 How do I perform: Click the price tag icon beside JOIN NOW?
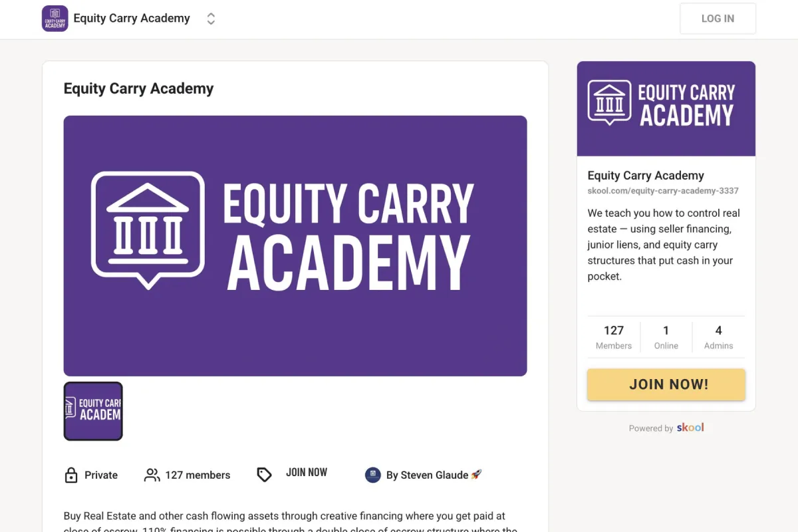[x=264, y=473]
